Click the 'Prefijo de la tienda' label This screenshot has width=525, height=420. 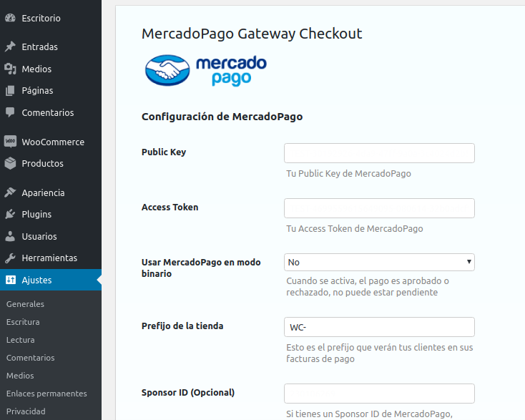pos(182,326)
